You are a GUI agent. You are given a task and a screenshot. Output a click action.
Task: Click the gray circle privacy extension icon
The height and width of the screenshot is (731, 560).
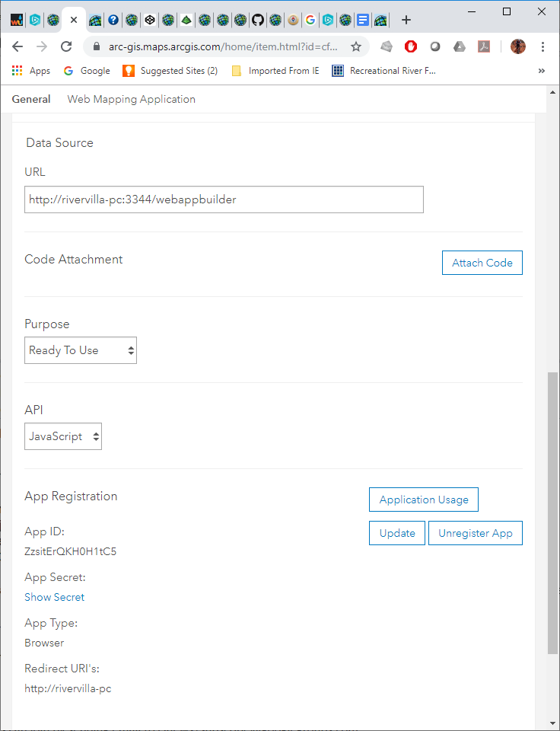[435, 46]
